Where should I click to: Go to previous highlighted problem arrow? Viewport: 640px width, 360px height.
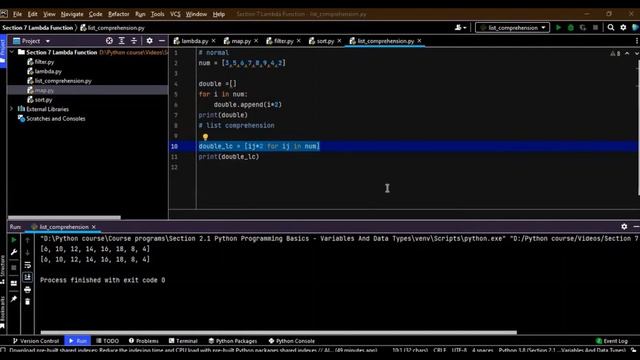tap(627, 53)
